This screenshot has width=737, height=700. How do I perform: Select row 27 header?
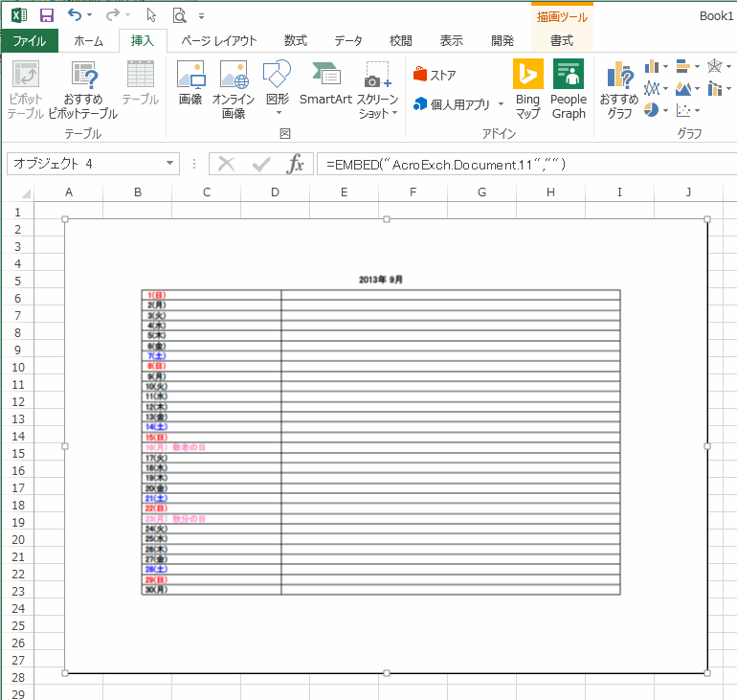[18, 661]
